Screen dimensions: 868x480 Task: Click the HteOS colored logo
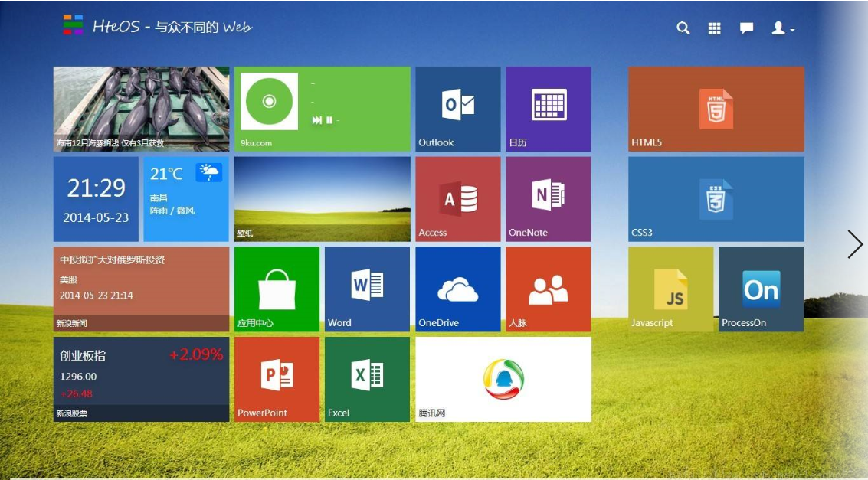pyautogui.click(x=73, y=25)
